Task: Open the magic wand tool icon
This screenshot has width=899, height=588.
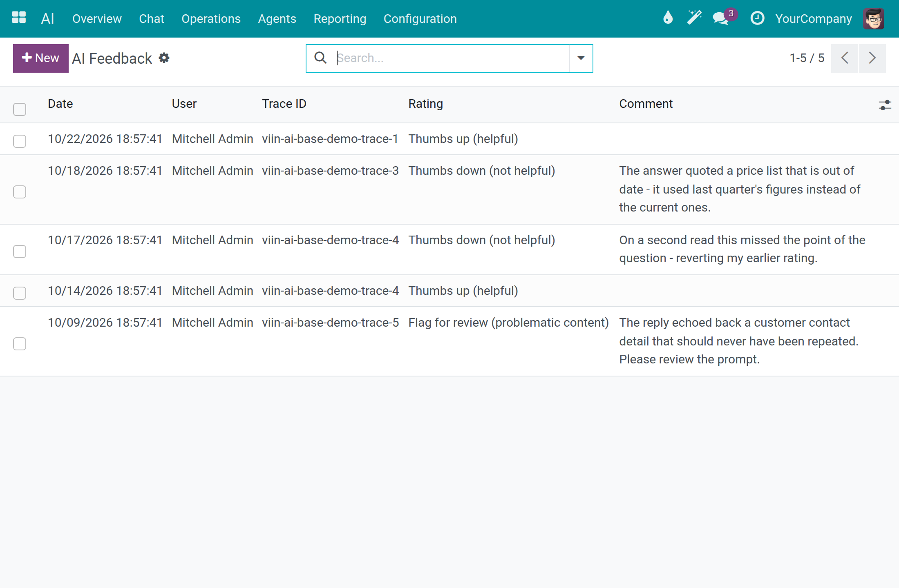Action: pos(694,18)
